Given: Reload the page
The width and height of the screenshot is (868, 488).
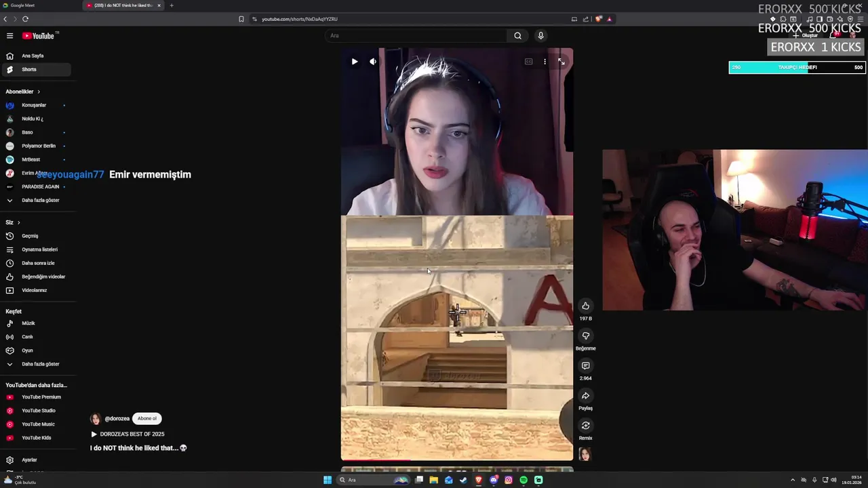Looking at the screenshot, I should (x=25, y=19).
